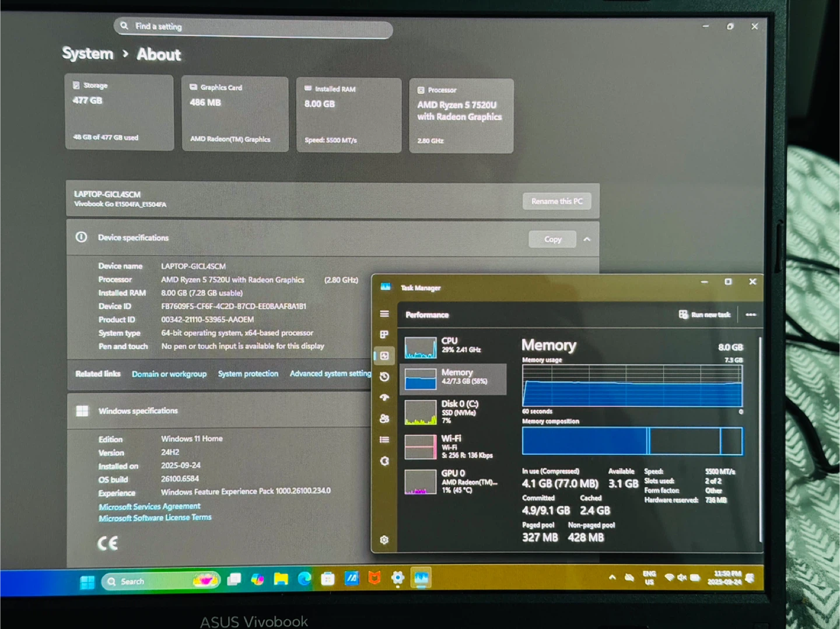Show hidden system tray icons
The width and height of the screenshot is (840, 629).
click(612, 578)
